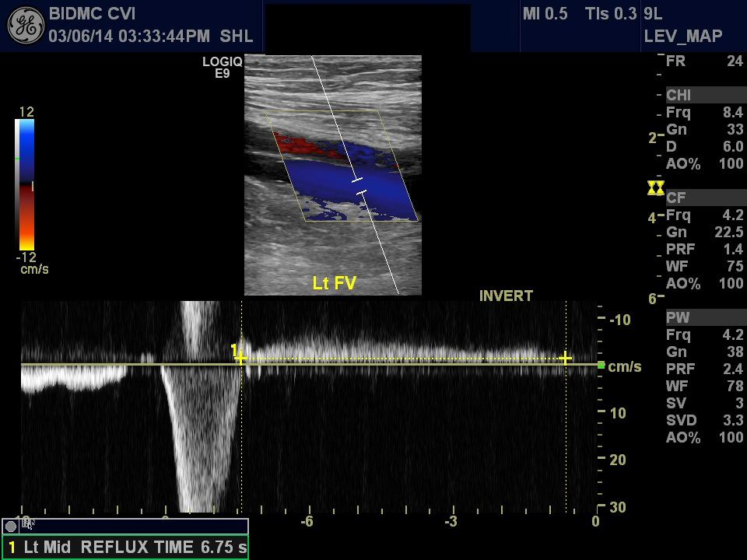Screen dimensions: 747x560
Task: Click the LEV_MAP preset label
Action: pyautogui.click(x=682, y=36)
